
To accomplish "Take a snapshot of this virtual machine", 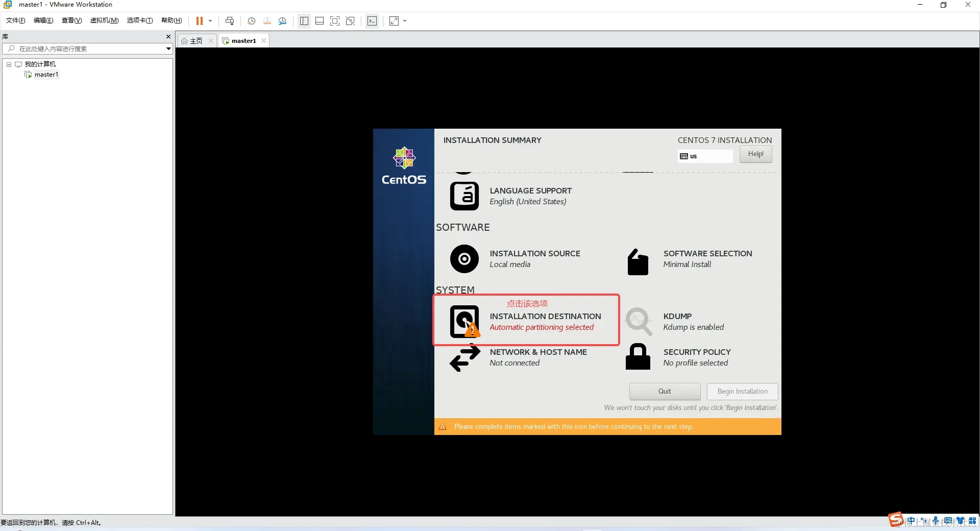I will [251, 21].
